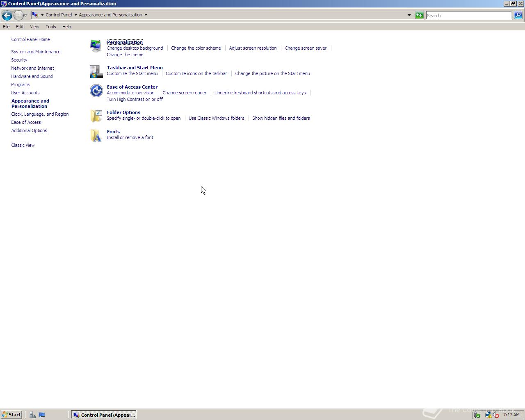Click the Control Panel icon in address bar
525x420 pixels.
[35, 15]
